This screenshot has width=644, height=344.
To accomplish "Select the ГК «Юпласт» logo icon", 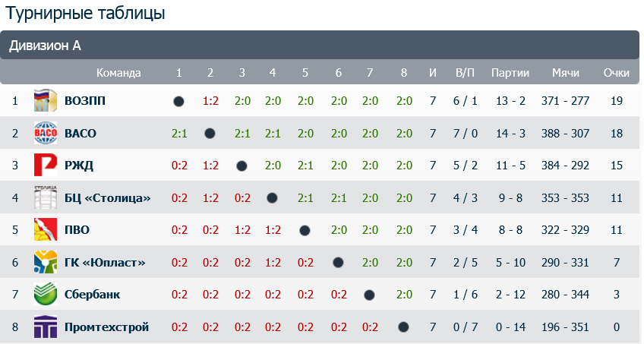I will (x=45, y=262).
